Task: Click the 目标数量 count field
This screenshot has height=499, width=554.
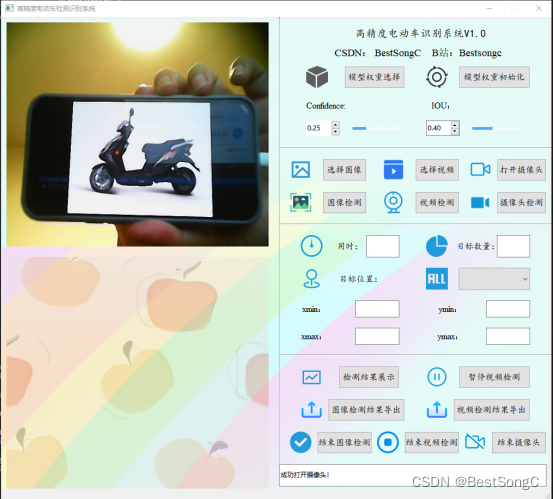Action: (x=513, y=246)
